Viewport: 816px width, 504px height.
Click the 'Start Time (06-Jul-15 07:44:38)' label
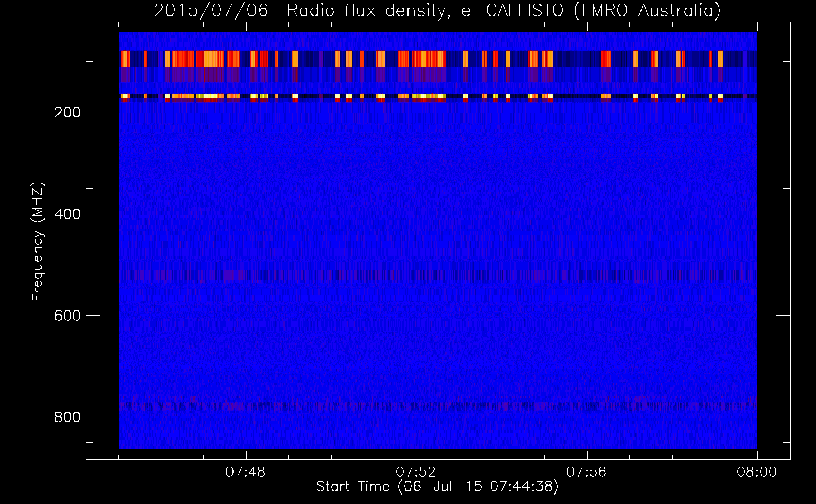[437, 487]
